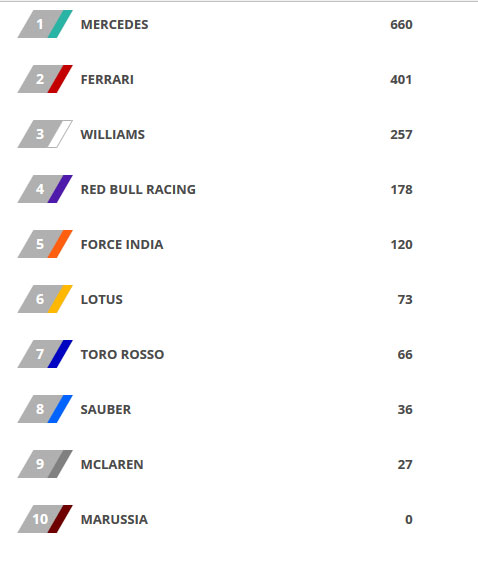The height and width of the screenshot is (584, 478).
Task: Click Mercedes points total 660
Action: 401,25
